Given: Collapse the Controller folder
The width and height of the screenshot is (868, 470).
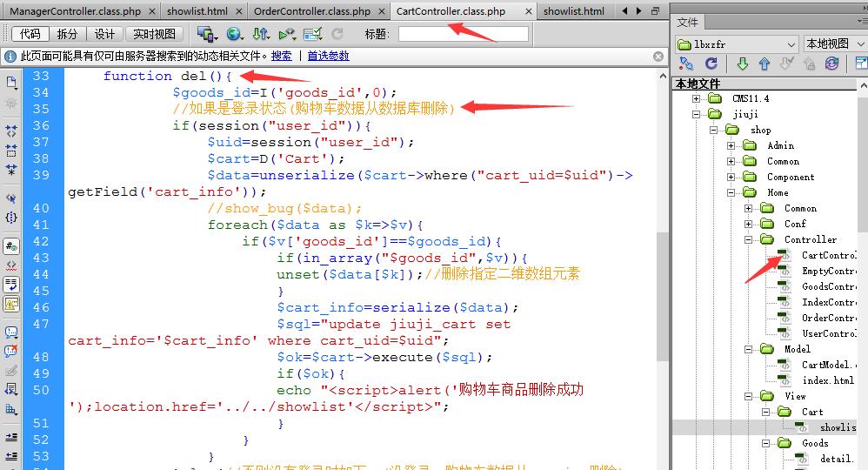Looking at the screenshot, I should click(x=749, y=240).
